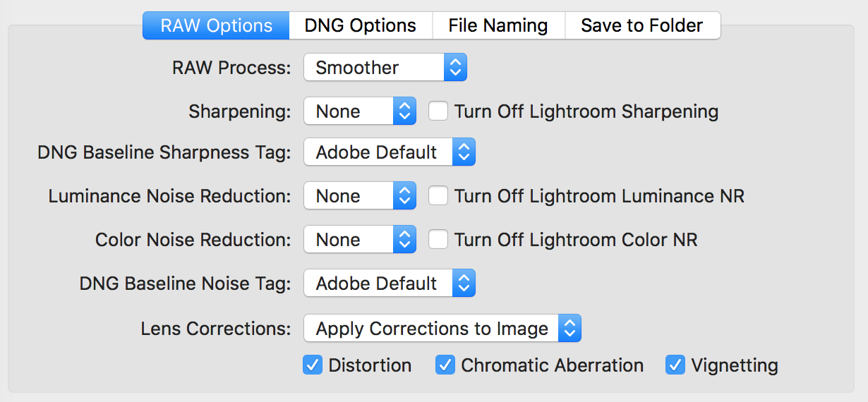Enable Turn Off Lightroom Sharpening checkbox
The height and width of the screenshot is (402, 868).
click(438, 111)
